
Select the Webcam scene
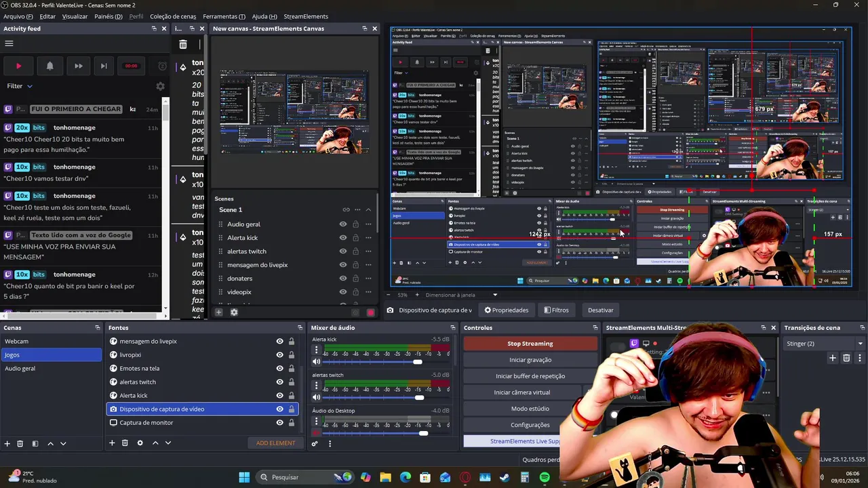click(x=51, y=342)
